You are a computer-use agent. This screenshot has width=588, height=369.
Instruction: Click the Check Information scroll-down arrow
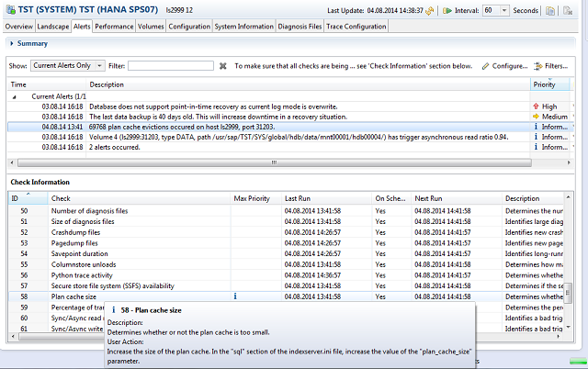point(568,327)
